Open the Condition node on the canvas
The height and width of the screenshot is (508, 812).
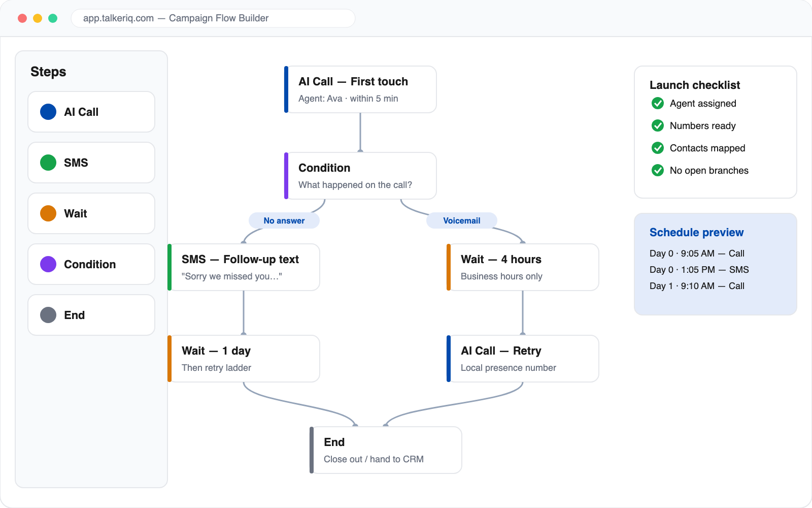(x=360, y=176)
